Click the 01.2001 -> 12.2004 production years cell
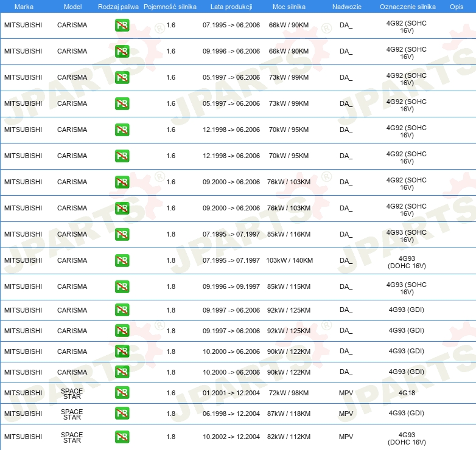This screenshot has width=476, height=450. click(231, 393)
